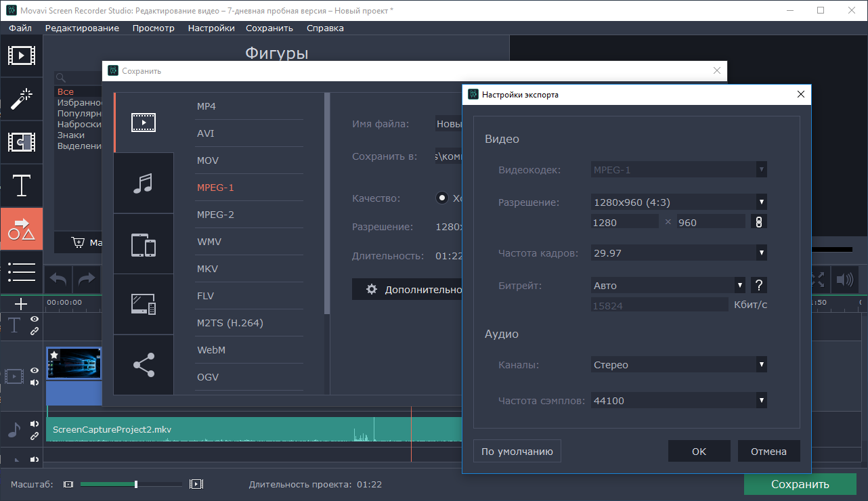Click the title track T icon
Viewport: 868px width, 501px height.
click(x=14, y=326)
